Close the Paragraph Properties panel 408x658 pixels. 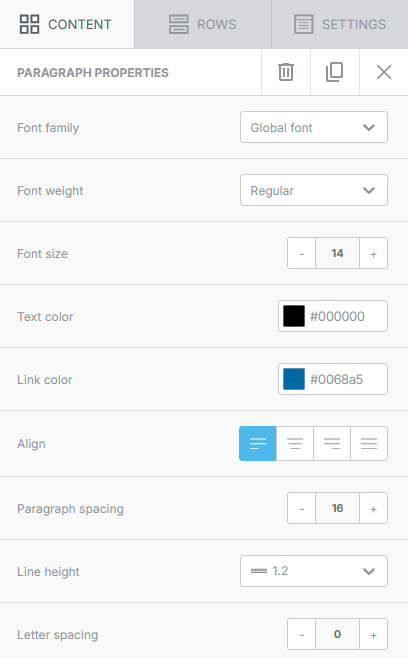coord(384,72)
